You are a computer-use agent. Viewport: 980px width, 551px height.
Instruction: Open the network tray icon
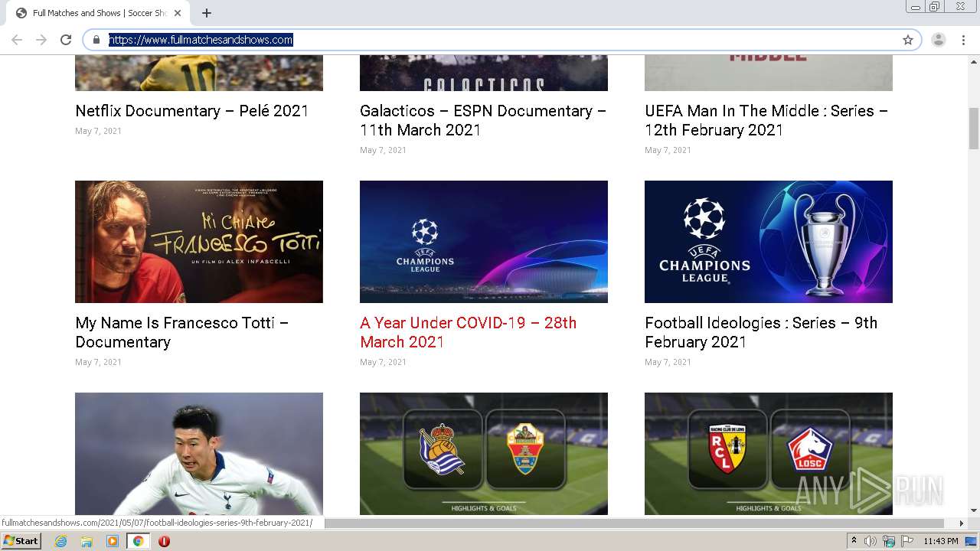coord(888,541)
